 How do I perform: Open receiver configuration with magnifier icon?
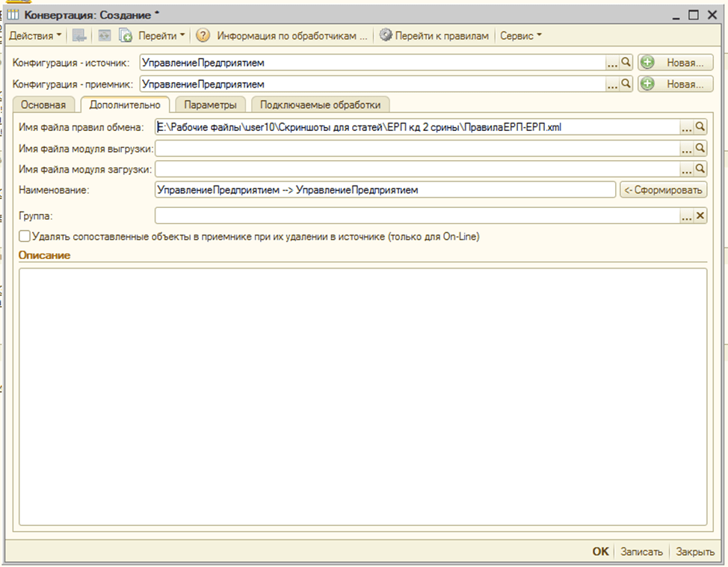pos(626,85)
